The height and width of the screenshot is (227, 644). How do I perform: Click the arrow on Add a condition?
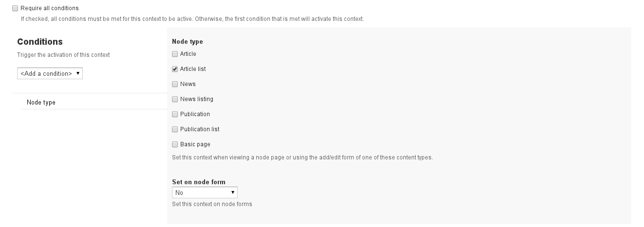point(78,73)
